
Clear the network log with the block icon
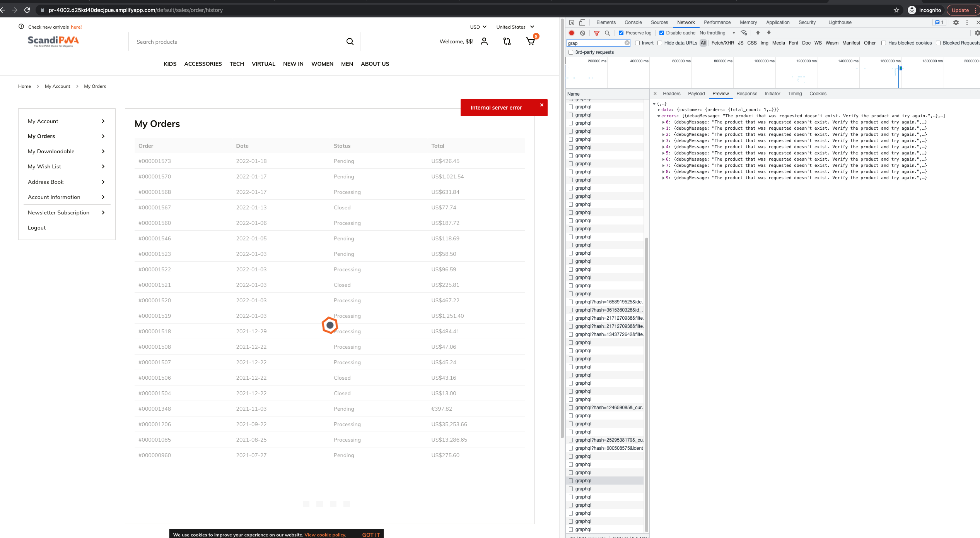[x=582, y=33]
